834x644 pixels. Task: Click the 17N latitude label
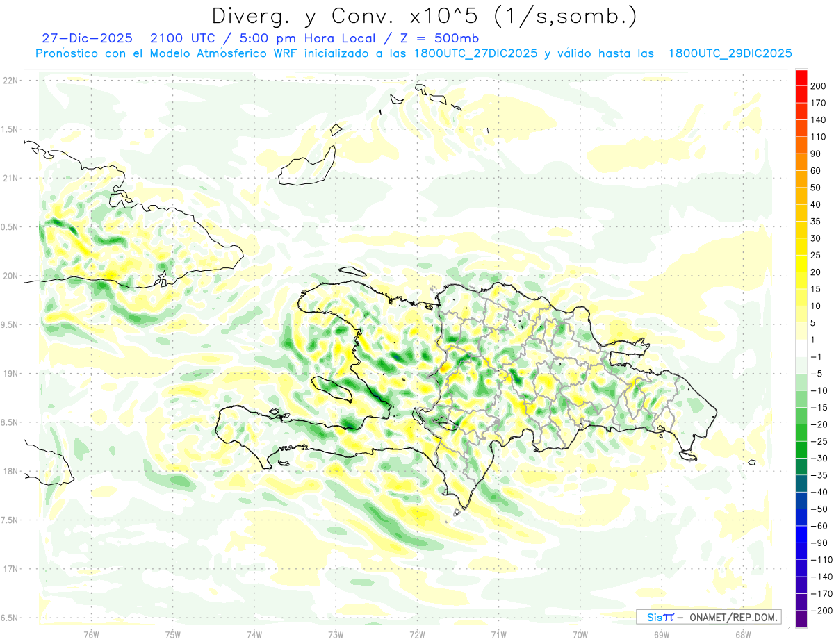[x=10, y=569]
